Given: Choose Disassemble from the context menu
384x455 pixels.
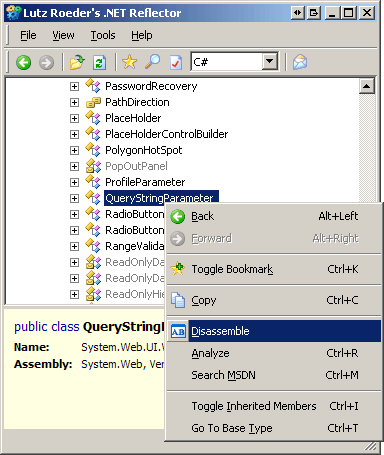Looking at the screenshot, I should coord(274,331).
